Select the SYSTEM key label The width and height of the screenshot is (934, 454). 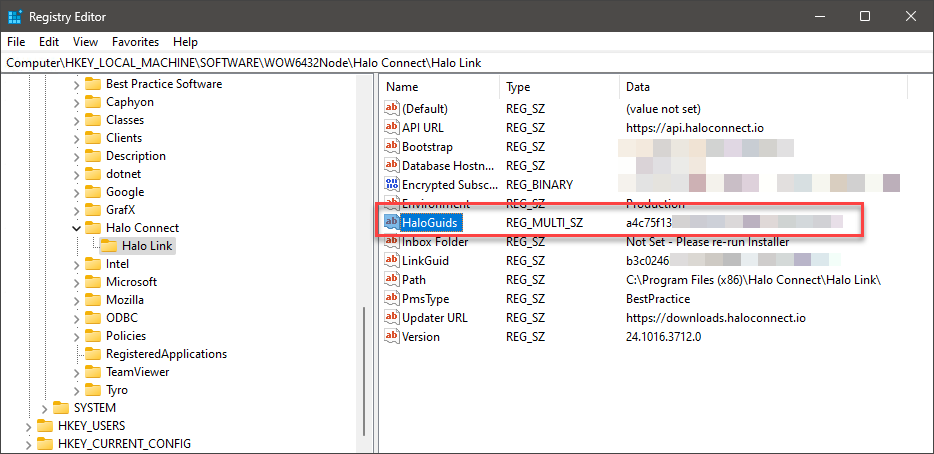tap(95, 408)
